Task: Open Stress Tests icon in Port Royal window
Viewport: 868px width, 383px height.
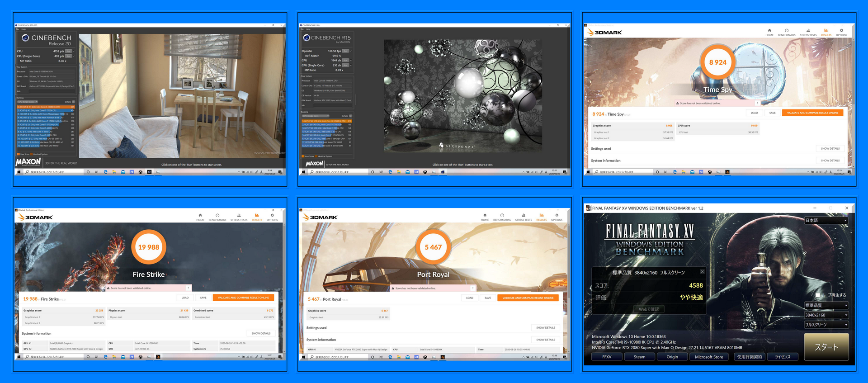Action: (523, 216)
